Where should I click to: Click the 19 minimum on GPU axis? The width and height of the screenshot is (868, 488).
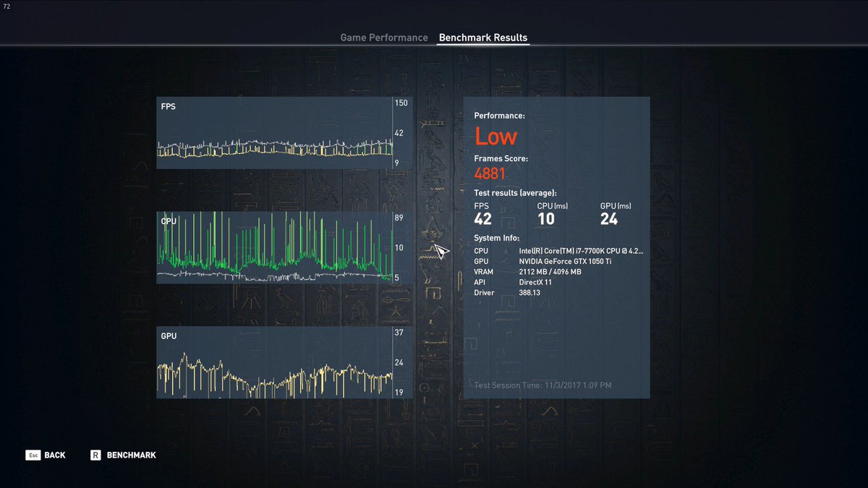click(399, 393)
